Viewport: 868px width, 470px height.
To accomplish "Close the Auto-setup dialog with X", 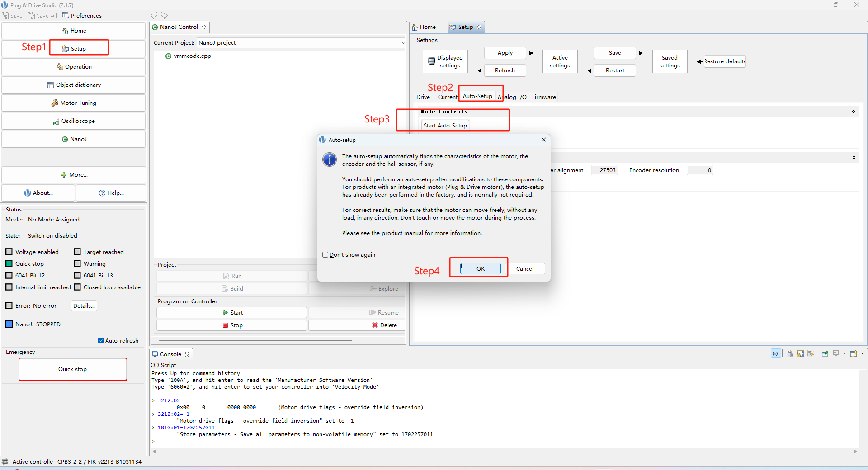I will (544, 140).
